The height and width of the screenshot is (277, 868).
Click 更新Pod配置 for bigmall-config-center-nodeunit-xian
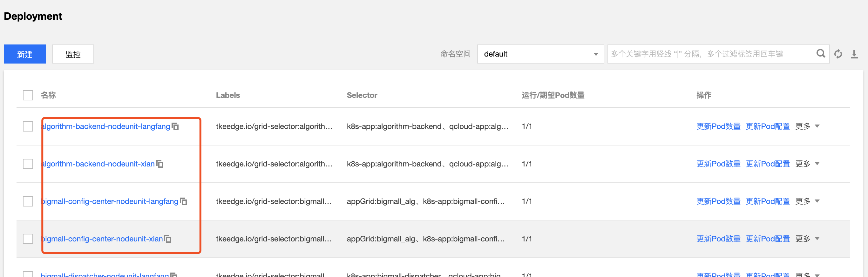(768, 239)
